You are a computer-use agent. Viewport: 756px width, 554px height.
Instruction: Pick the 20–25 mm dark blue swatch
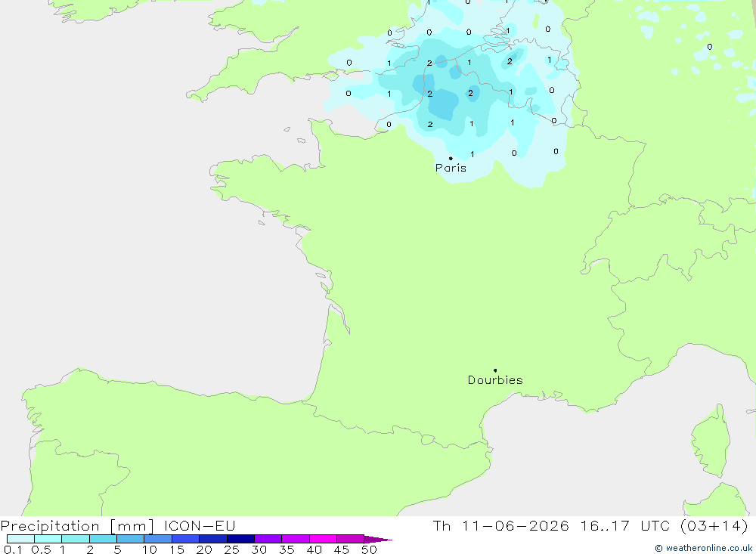click(x=213, y=539)
